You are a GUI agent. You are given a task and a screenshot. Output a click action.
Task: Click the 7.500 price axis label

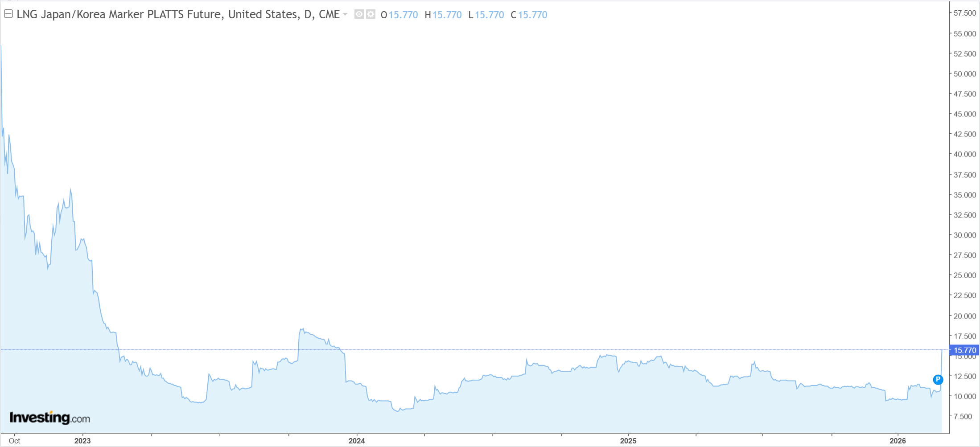(963, 417)
